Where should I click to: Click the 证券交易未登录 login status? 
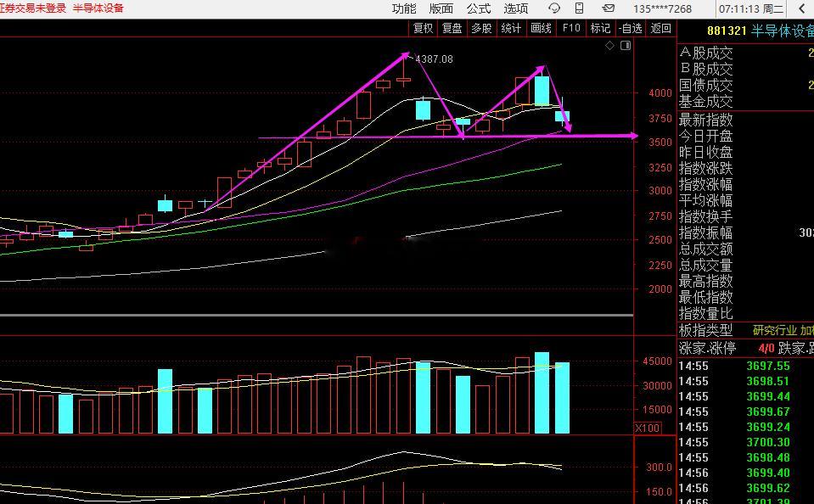coord(33,8)
